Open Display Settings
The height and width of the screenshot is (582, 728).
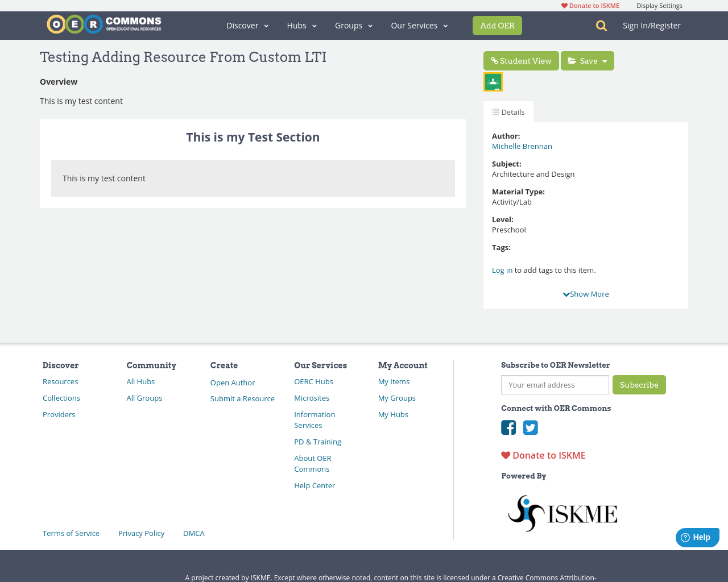click(659, 5)
